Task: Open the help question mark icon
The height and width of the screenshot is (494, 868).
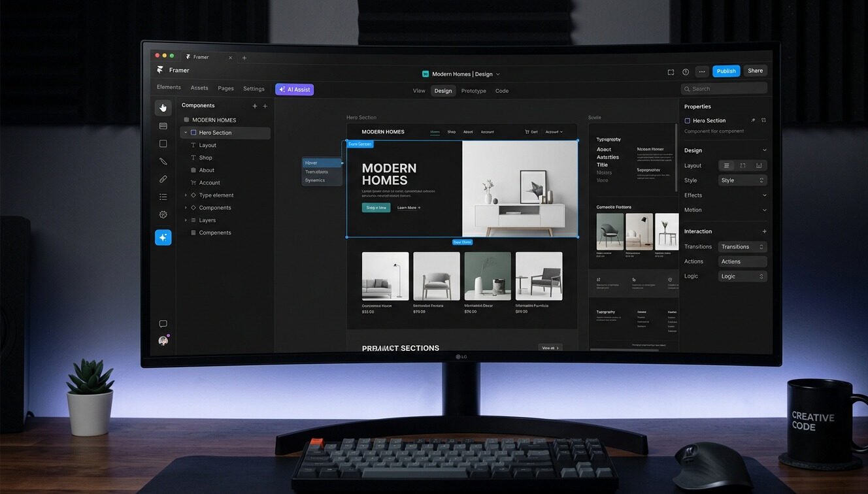Action: (686, 72)
